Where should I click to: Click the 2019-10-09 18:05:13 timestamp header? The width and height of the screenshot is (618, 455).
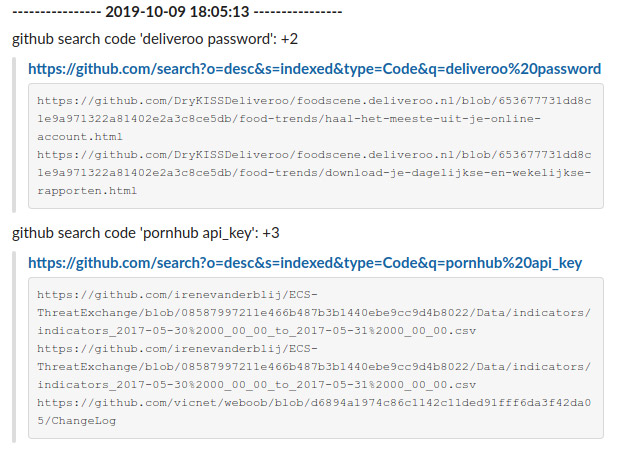pos(177,11)
